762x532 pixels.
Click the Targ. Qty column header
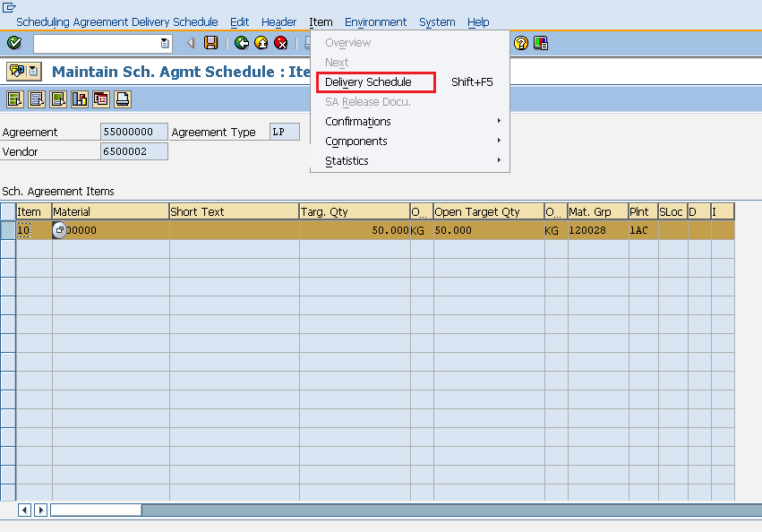(x=355, y=211)
